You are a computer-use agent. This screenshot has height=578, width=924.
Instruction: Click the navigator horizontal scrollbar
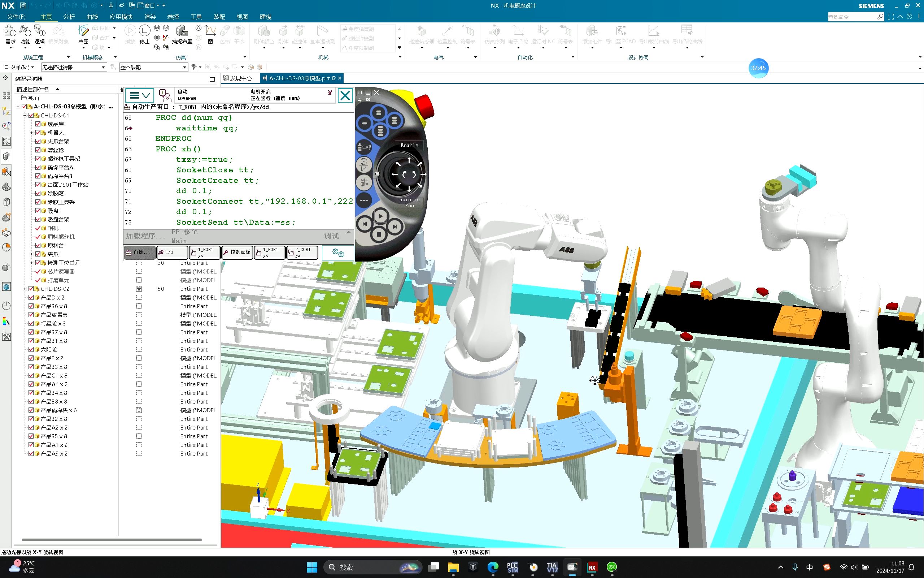[112, 540]
